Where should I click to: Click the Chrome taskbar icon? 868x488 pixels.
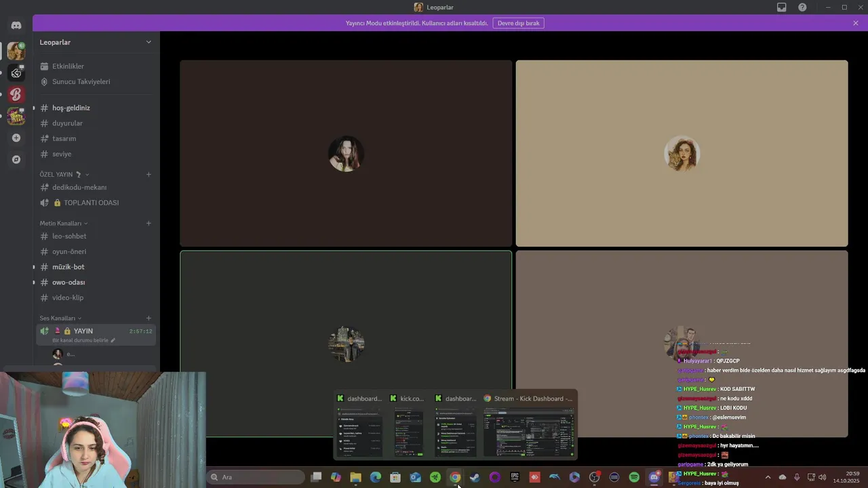coord(455,477)
